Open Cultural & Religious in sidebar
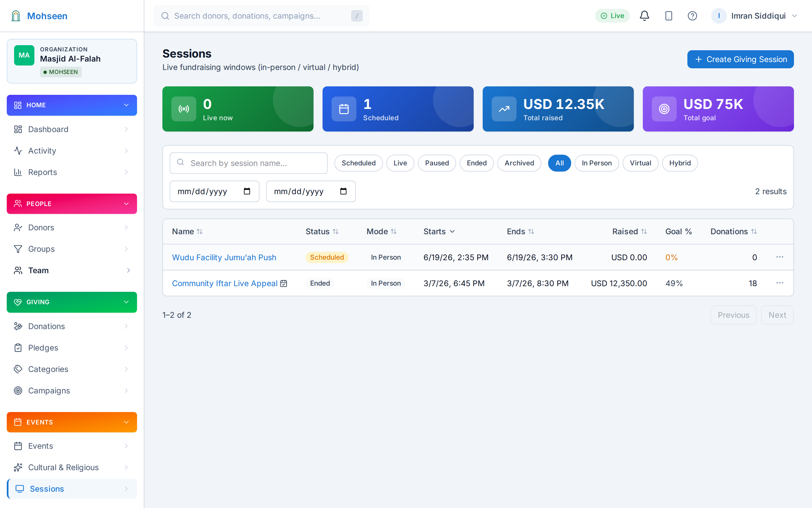 (72, 467)
